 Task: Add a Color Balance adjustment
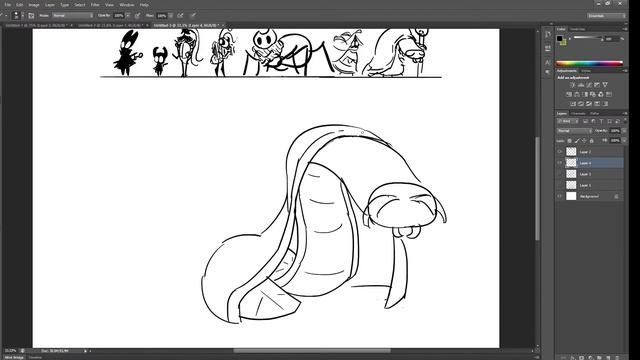click(x=577, y=94)
